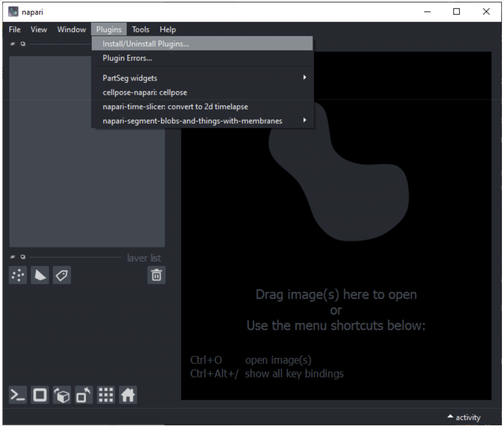
Task: Add a new labels layer
Action: click(62, 275)
